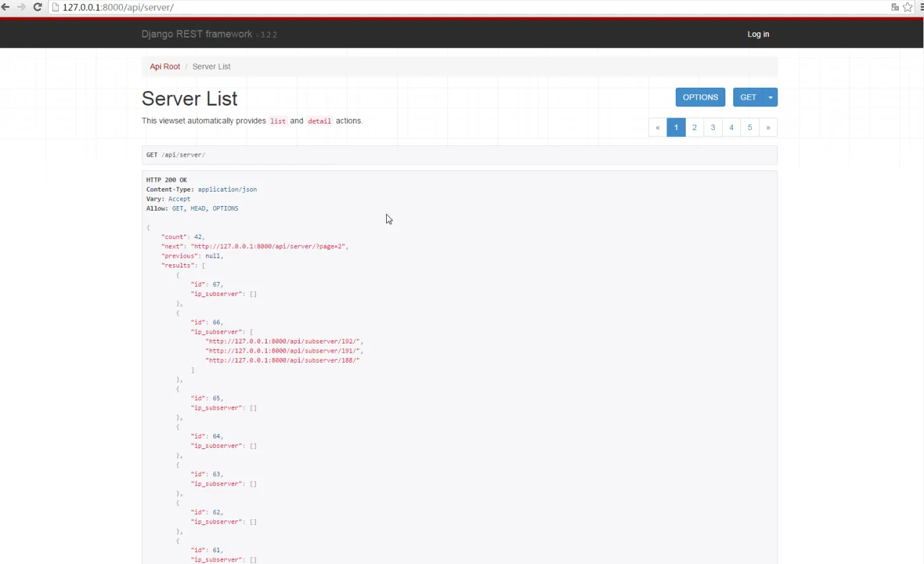This screenshot has width=924, height=564.
Task: Go to pagination page 2
Action: tap(694, 127)
